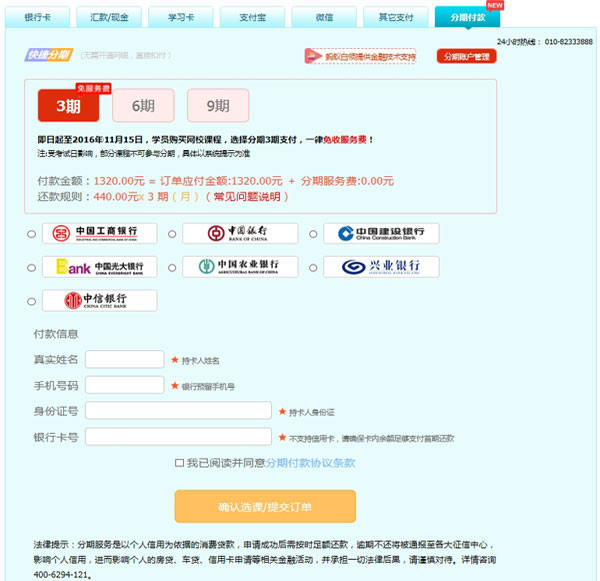
Task: Click the 兴业银行 logo
Action: [x=381, y=267]
